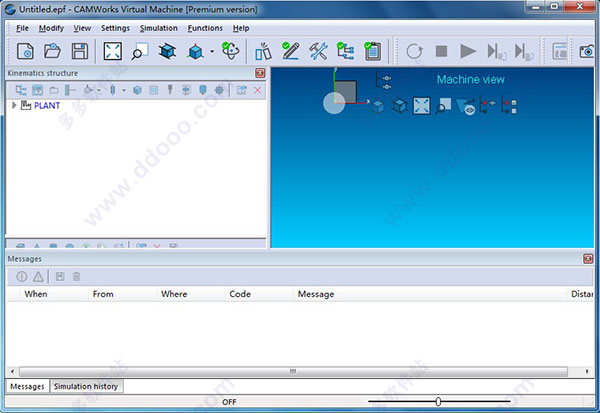Open the tools wrench and hammer icon
Viewport: 600px width, 413px height.
[318, 51]
